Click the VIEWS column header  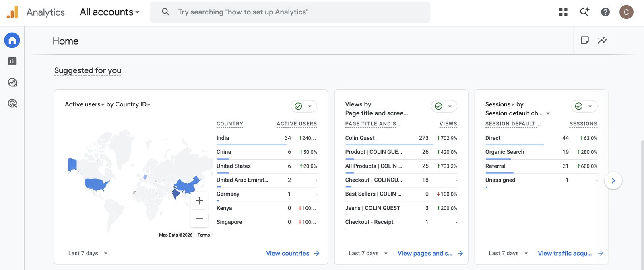coord(448,124)
